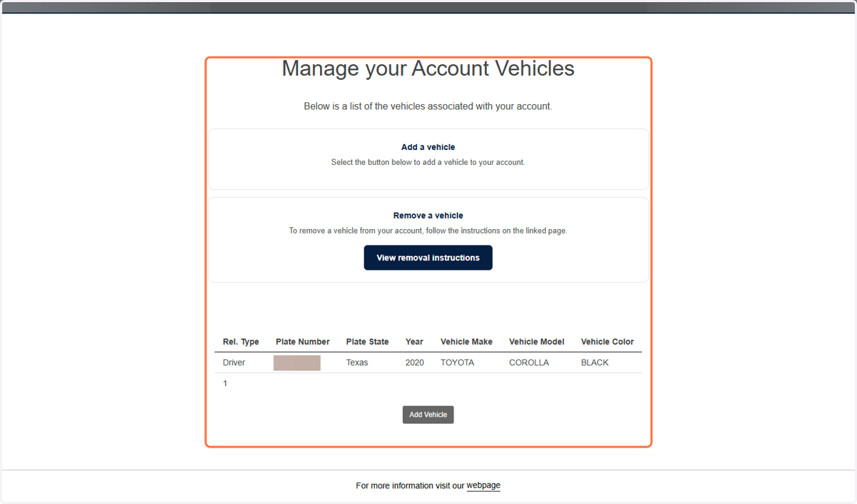Click the Add a vehicle heading

click(x=428, y=147)
